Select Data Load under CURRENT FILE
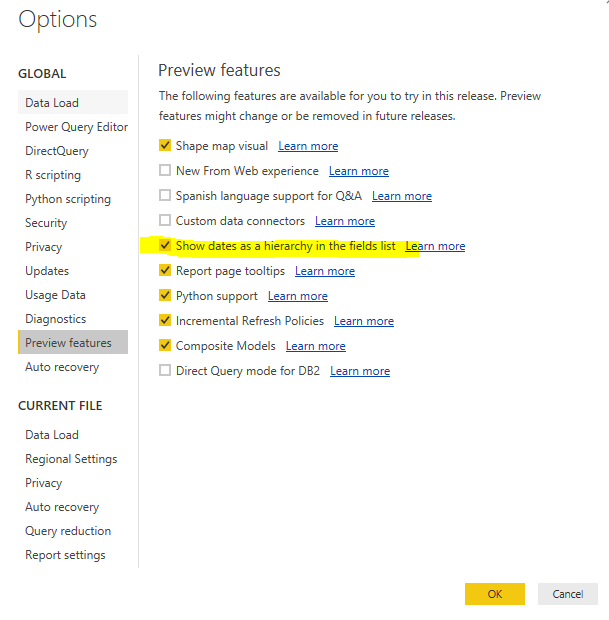Screen dimensions: 609x620 coord(73,435)
